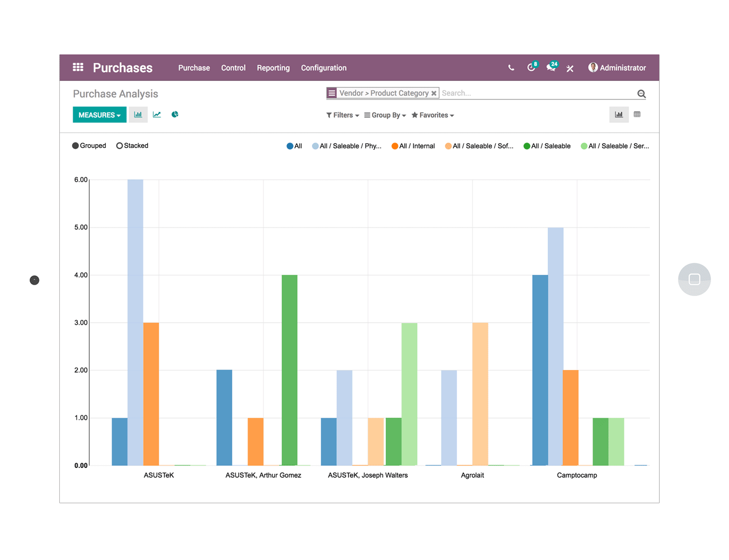Image resolution: width=729 pixels, height=560 pixels.
Task: Select the line chart view icon
Action: pos(157,114)
